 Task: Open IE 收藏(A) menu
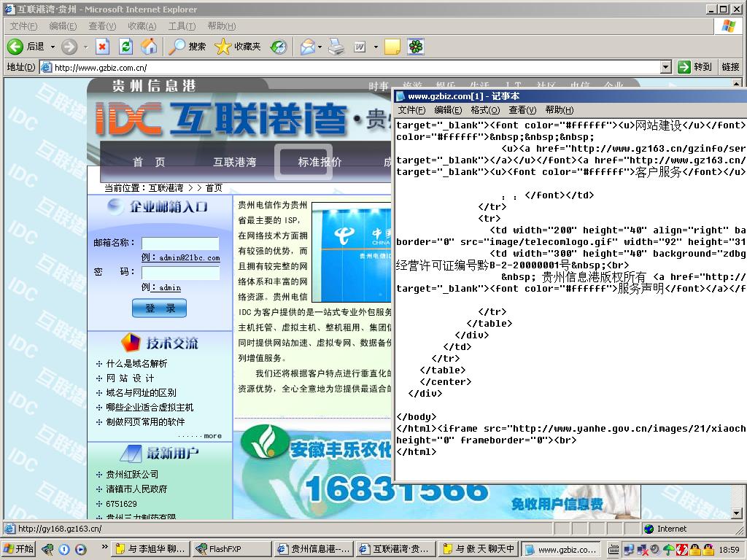click(142, 26)
